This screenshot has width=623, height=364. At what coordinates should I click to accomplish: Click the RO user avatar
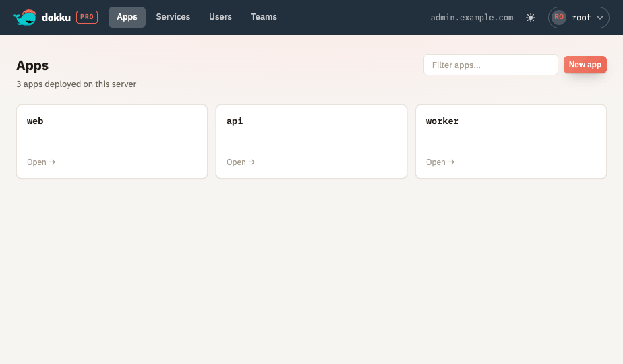[x=559, y=17]
